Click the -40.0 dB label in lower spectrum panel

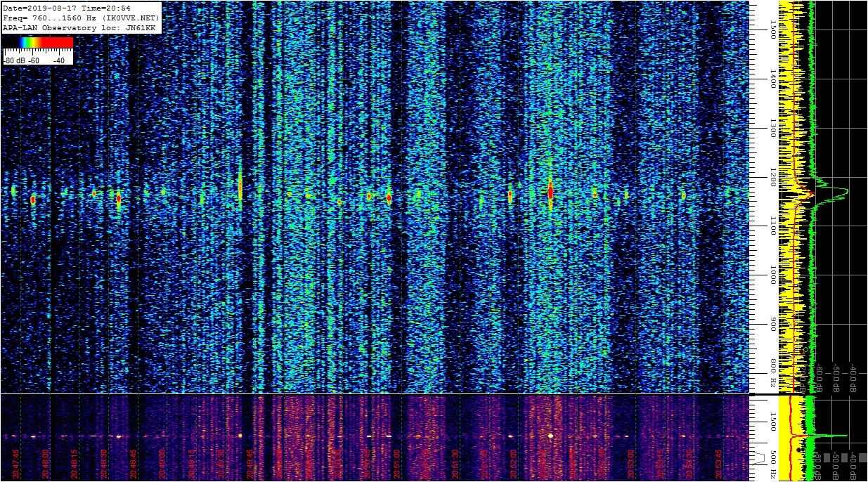[853, 466]
